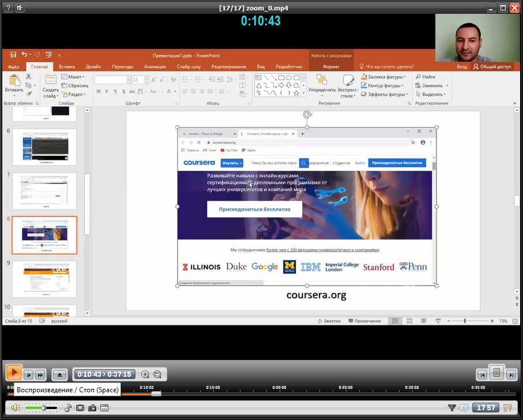Open video options via the film strip icon
This screenshot has height=420, width=523.
pos(80,408)
